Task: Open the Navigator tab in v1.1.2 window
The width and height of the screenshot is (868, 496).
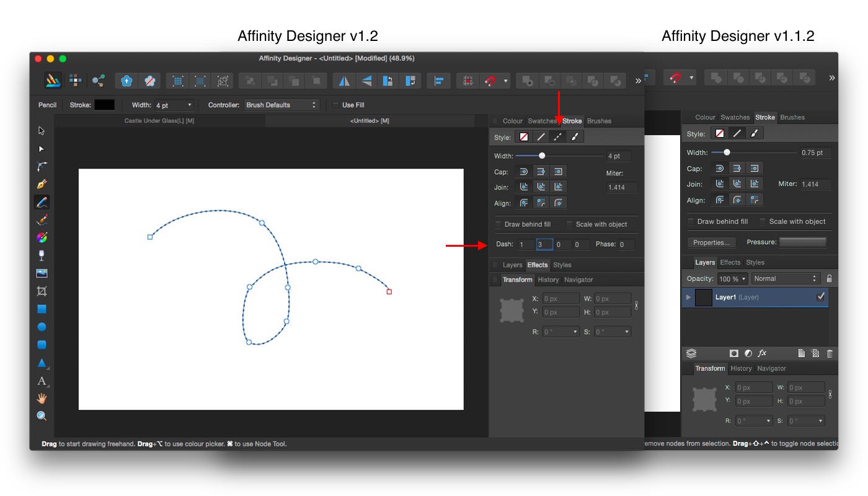Action: pyautogui.click(x=771, y=368)
